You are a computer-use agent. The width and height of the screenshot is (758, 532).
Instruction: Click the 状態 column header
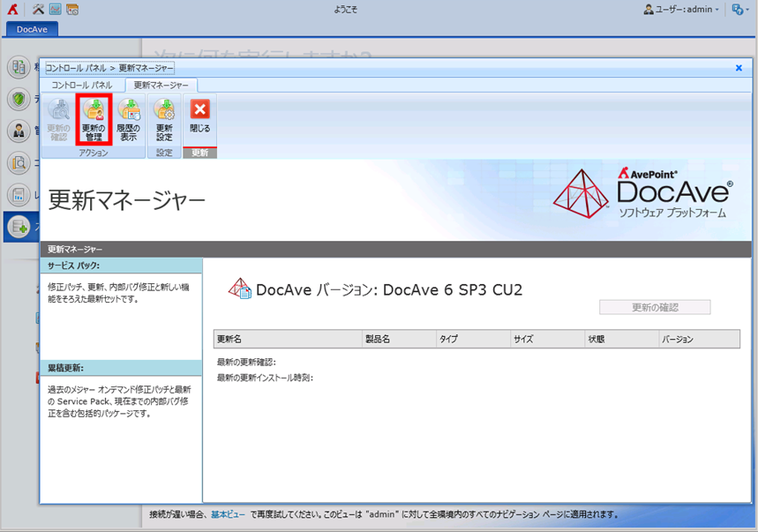622,339
